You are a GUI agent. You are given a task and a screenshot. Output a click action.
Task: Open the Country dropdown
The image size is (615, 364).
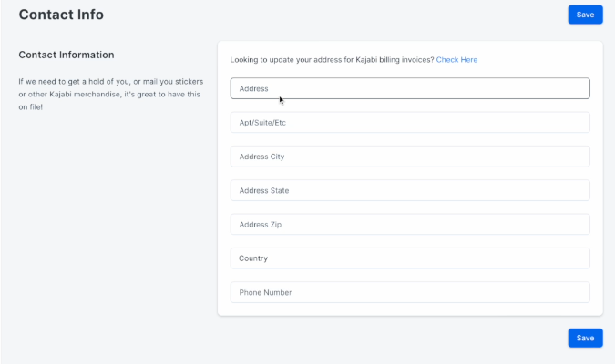410,258
